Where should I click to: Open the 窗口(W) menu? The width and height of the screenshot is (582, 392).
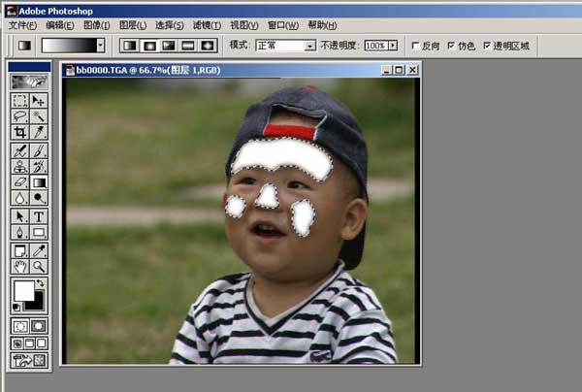pyautogui.click(x=283, y=25)
